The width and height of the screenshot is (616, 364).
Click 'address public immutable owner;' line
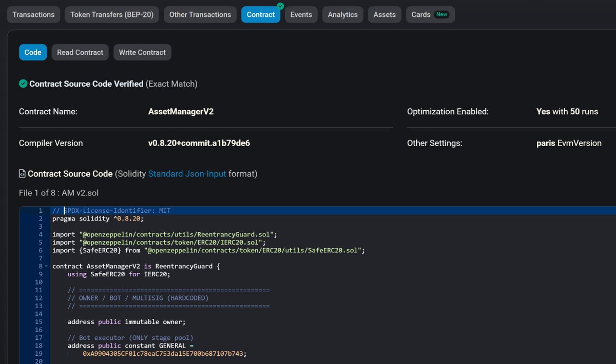click(126, 322)
